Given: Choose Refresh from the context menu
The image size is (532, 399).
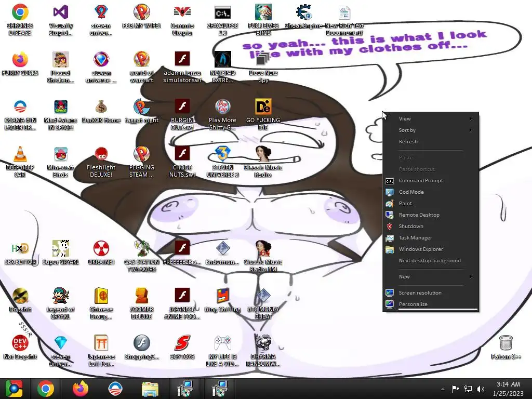Looking at the screenshot, I should point(431,142).
